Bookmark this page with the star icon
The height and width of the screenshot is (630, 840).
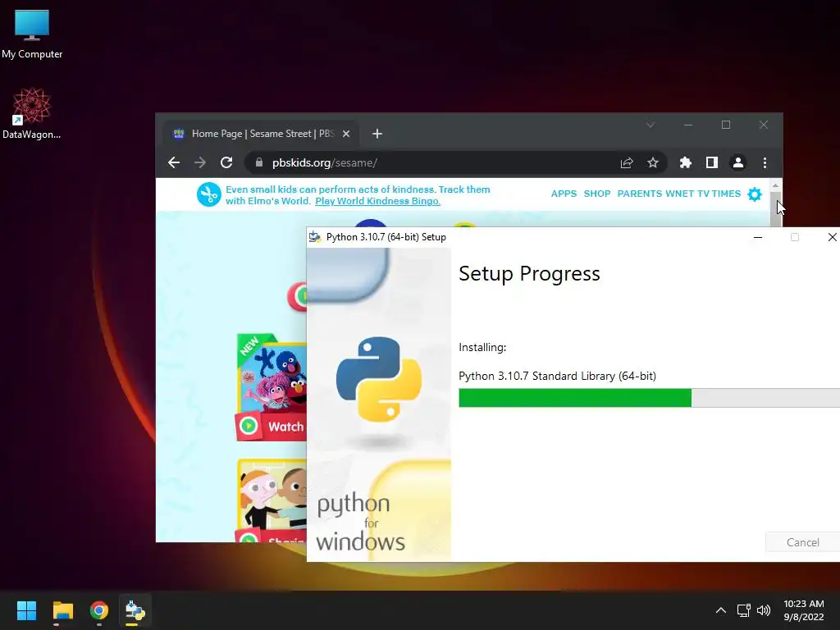tap(652, 162)
